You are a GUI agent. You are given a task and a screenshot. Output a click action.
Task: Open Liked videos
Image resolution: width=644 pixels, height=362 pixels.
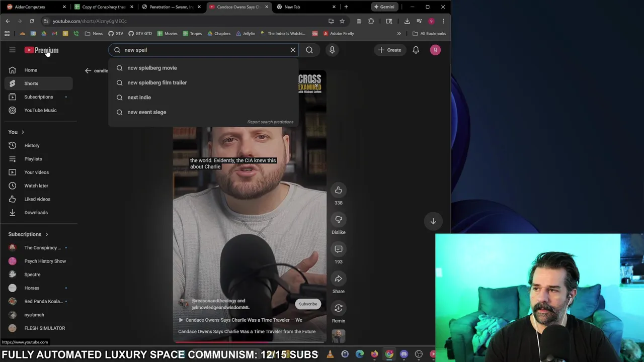[39, 199]
